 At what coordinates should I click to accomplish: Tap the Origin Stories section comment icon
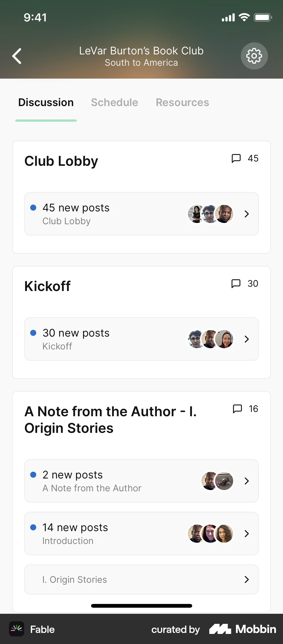(237, 409)
